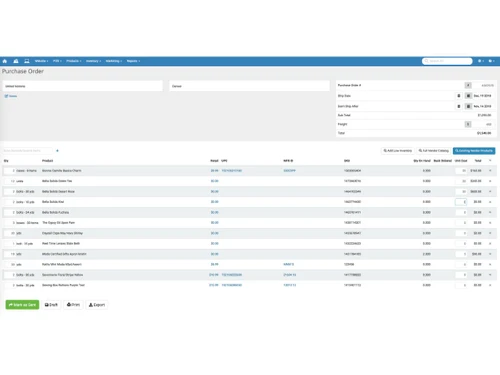The image size is (500, 375).
Task: Click the Purchase Order # hash icon
Action: tap(468, 85)
